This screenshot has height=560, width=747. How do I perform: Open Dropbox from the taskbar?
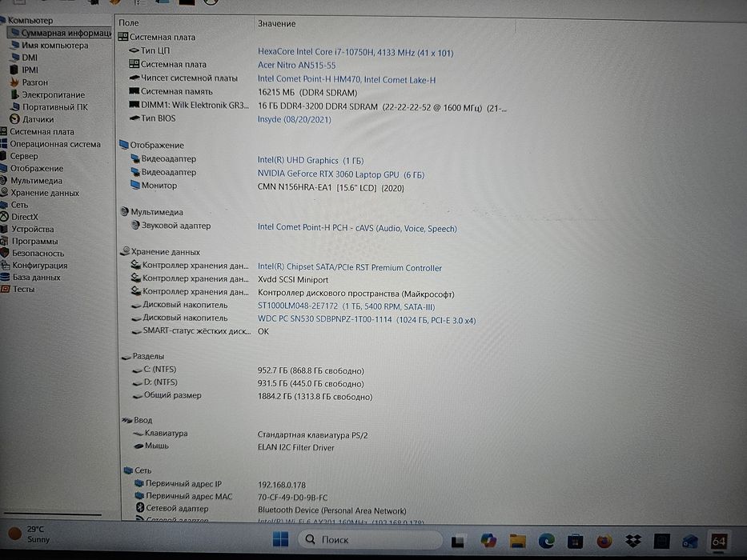(633, 541)
